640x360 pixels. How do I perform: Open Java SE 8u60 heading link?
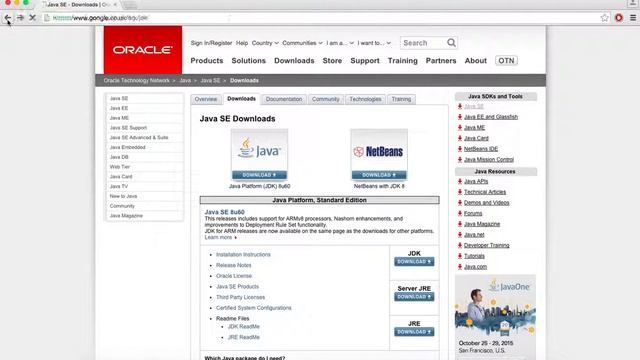coord(224,212)
